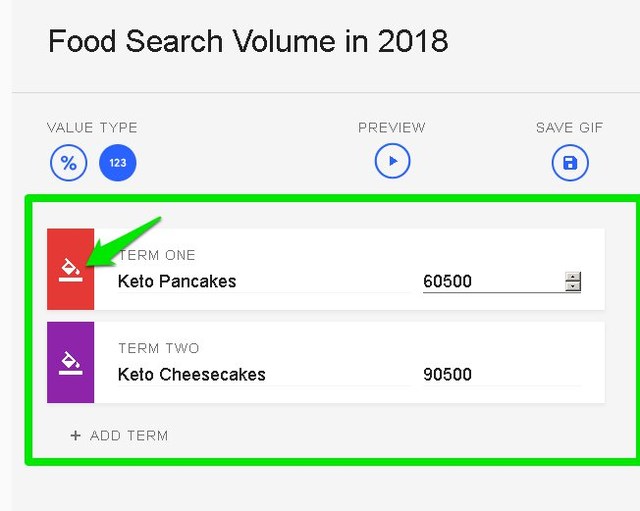
Task: Click the Add Term button
Action: point(128,436)
